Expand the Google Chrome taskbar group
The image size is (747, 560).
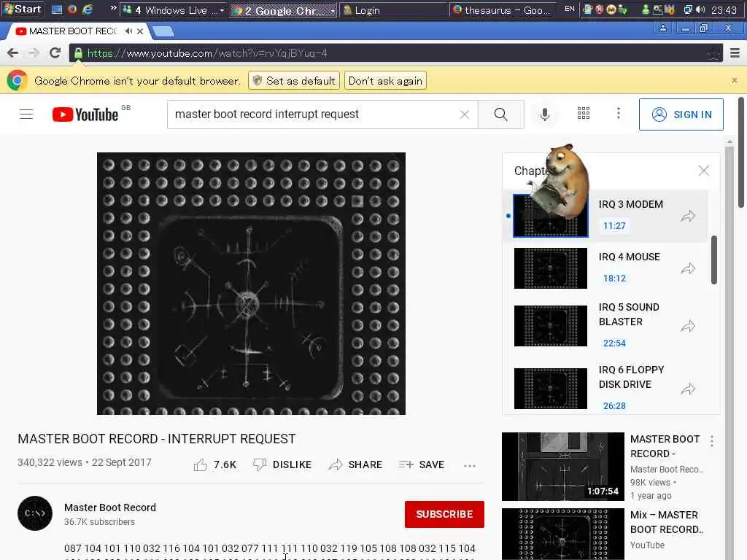tap(333, 10)
